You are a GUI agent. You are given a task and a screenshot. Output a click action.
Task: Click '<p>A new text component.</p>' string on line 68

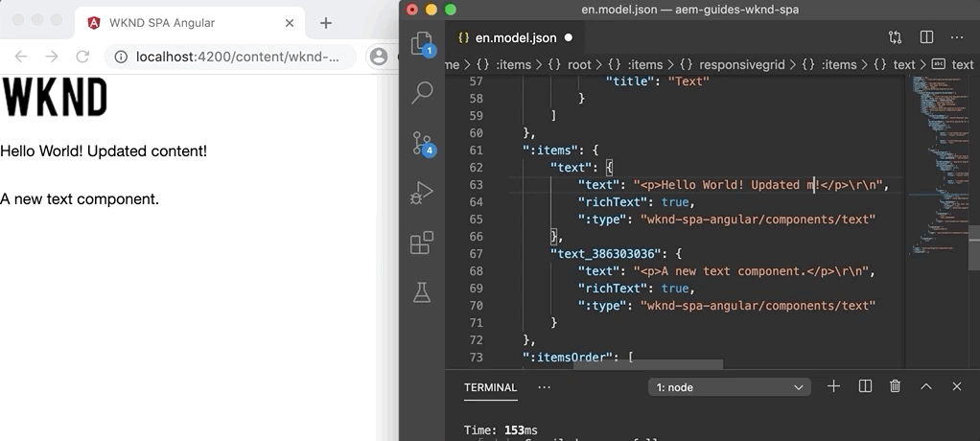[751, 271]
